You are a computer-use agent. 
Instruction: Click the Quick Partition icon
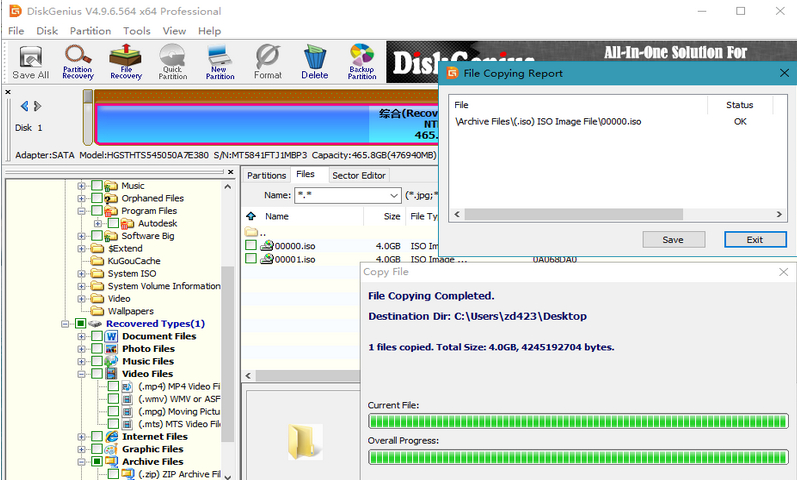pyautogui.click(x=173, y=62)
